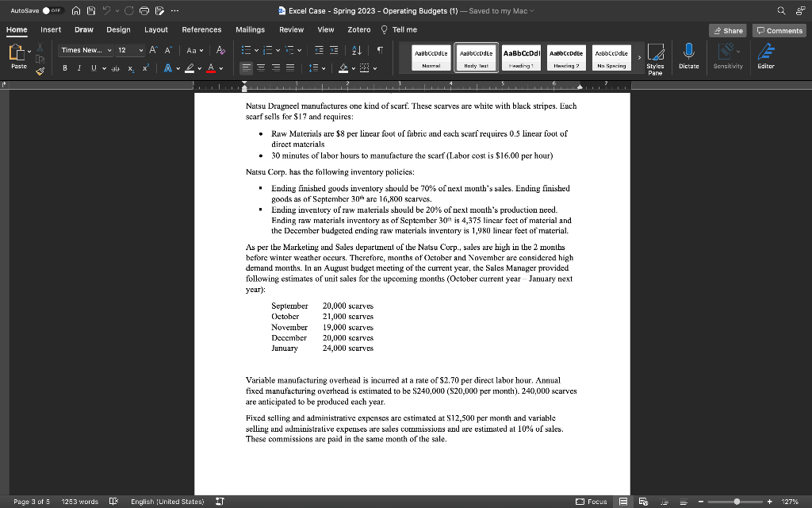Open the Times New Roman font name dropdown
Viewport: 812px width, 508px height.
tap(109, 50)
